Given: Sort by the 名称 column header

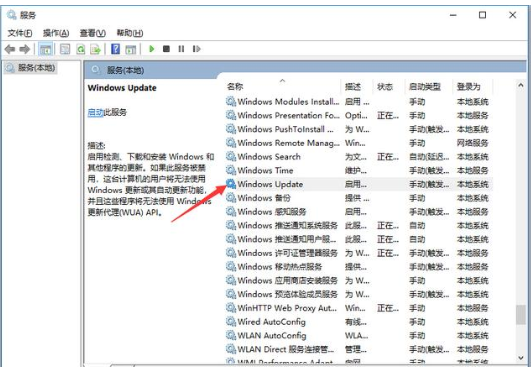Looking at the screenshot, I should coord(235,87).
